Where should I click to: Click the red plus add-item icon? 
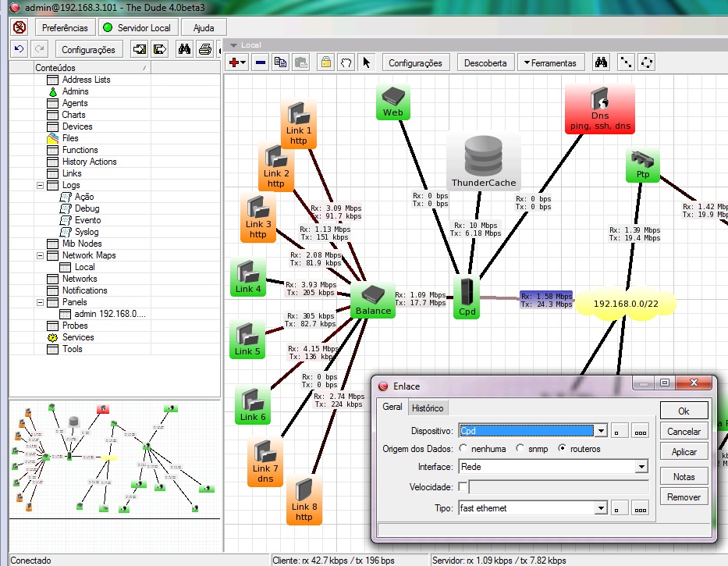pyautogui.click(x=233, y=62)
